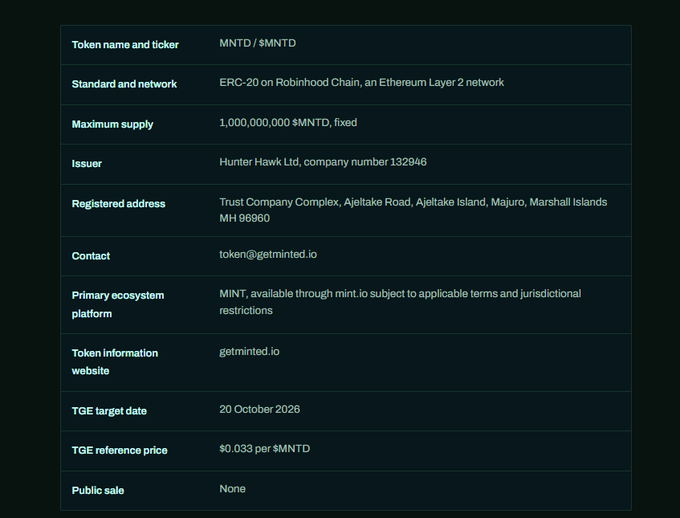This screenshot has height=518, width=680.
Task: Select the Trust Company Complex address text
Action: click(413, 210)
